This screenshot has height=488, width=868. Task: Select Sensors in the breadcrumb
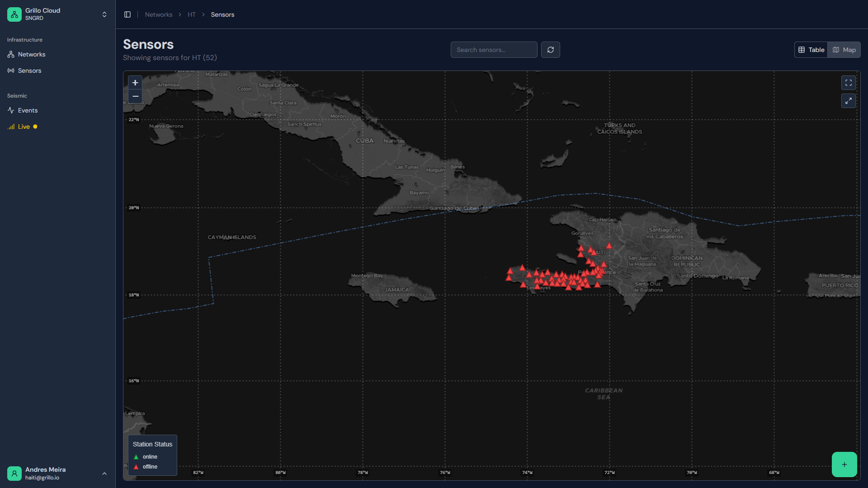[x=222, y=14]
